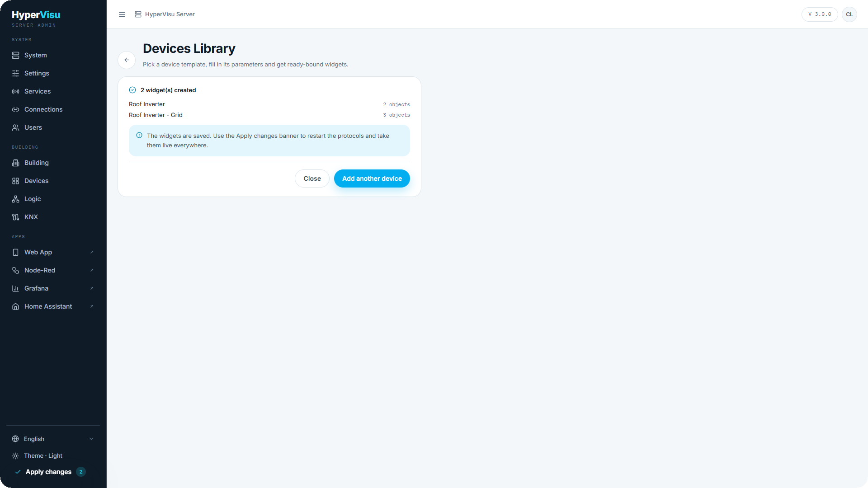Image resolution: width=868 pixels, height=488 pixels.
Task: Click the info icon in the blue notice
Action: coord(139,135)
